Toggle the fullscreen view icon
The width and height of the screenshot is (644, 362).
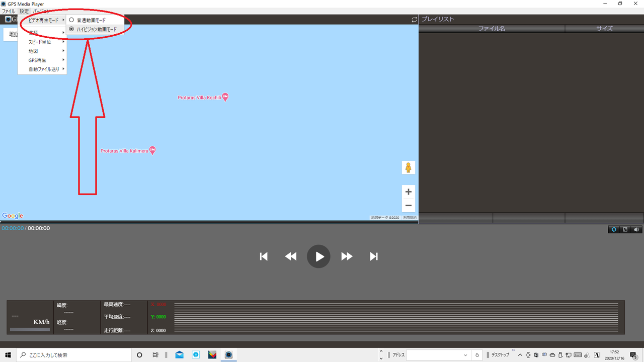pyautogui.click(x=625, y=229)
